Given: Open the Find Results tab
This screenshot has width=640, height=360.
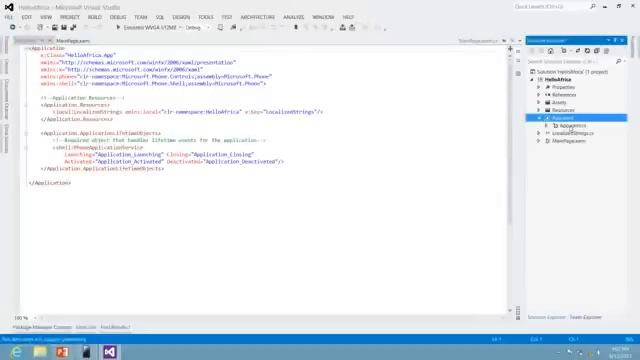Looking at the screenshot, I should (115, 327).
